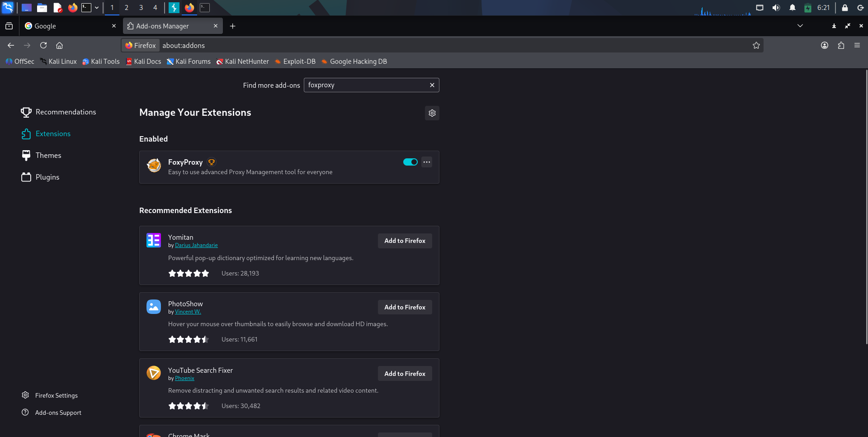Open the notifications bell icon
This screenshot has height=437, width=868.
[793, 8]
